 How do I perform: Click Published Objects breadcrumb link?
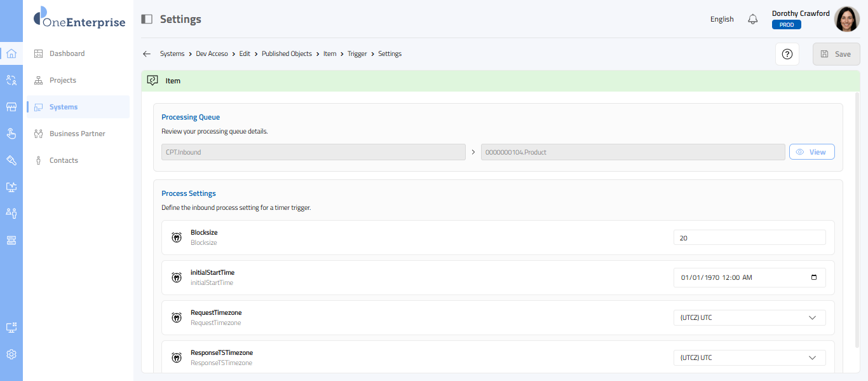click(x=287, y=54)
